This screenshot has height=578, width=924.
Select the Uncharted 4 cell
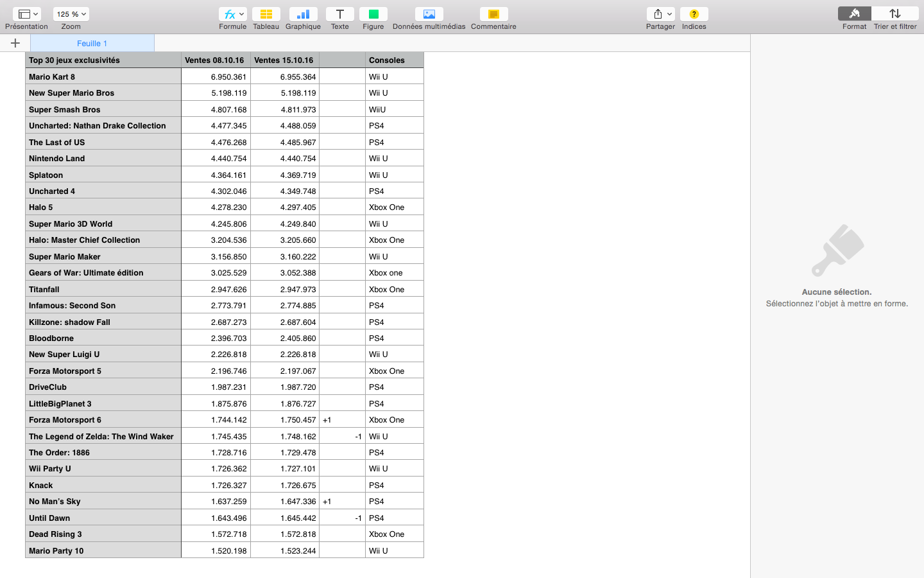pos(103,191)
